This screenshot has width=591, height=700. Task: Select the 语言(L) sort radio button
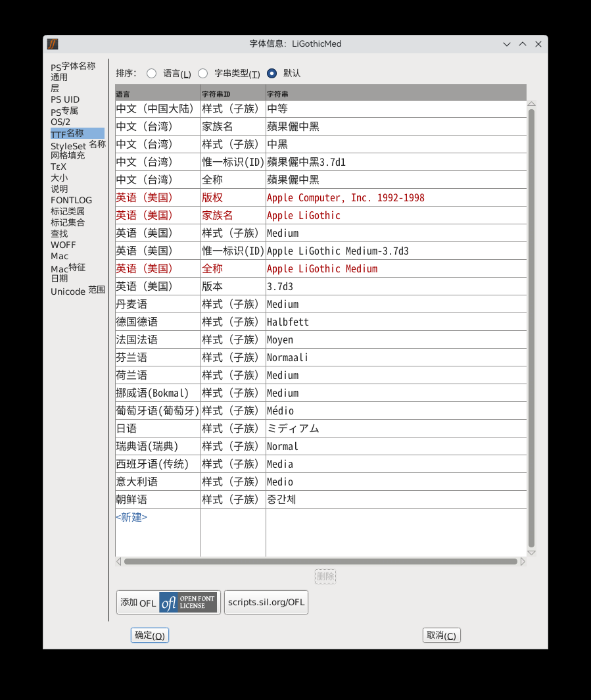[x=152, y=73]
